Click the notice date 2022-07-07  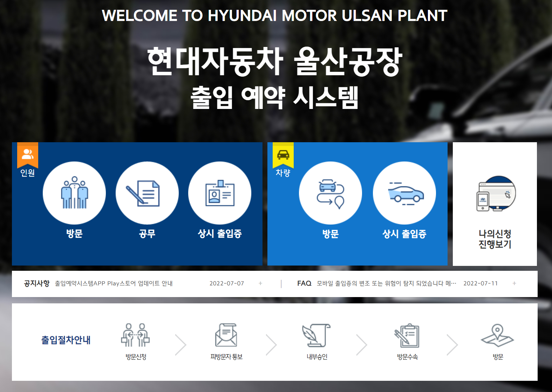[x=227, y=283]
